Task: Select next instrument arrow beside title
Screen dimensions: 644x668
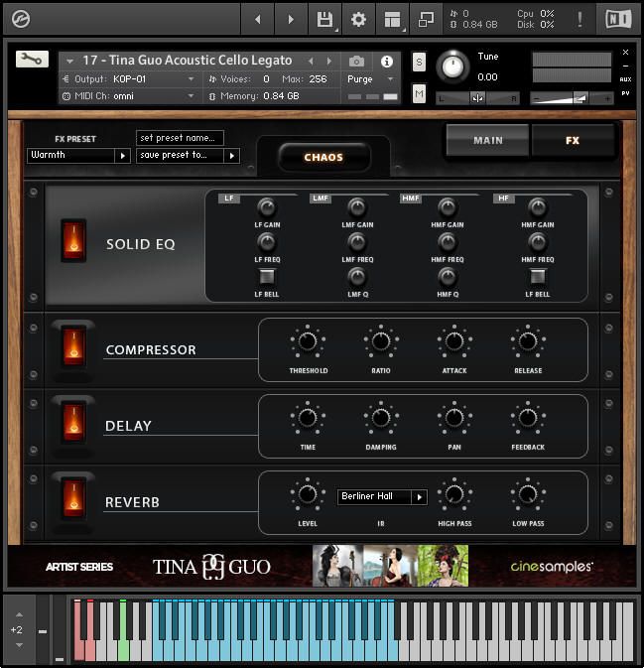Action: pos(328,62)
